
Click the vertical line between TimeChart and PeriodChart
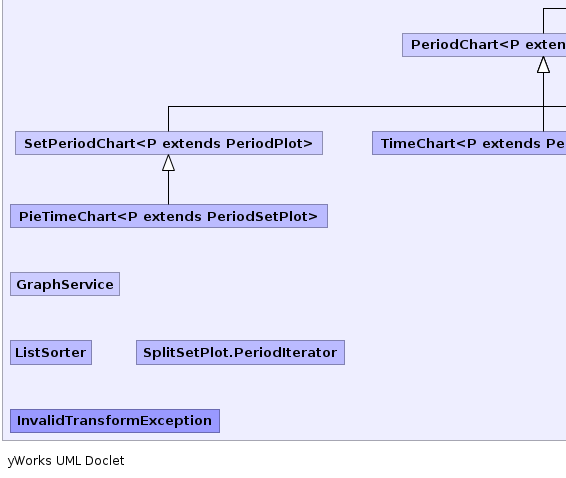pyautogui.click(x=544, y=102)
